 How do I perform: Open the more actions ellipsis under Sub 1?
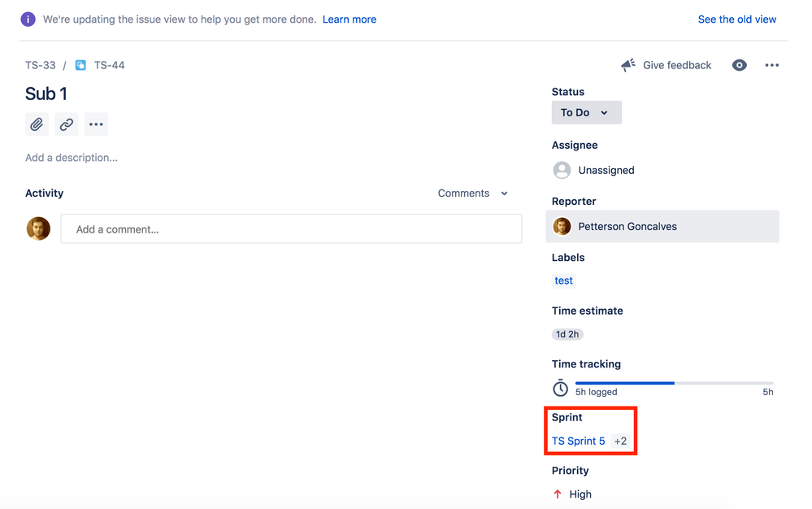pos(95,124)
